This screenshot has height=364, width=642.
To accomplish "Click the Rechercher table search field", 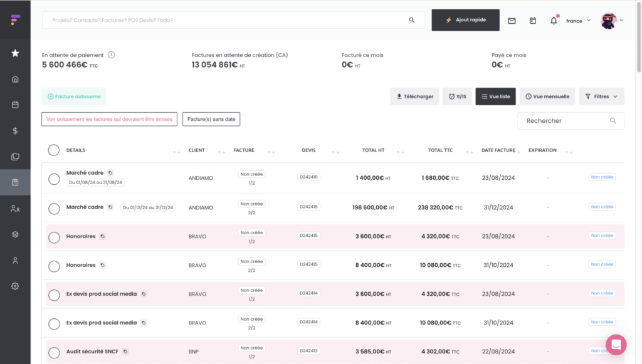I will (x=564, y=121).
